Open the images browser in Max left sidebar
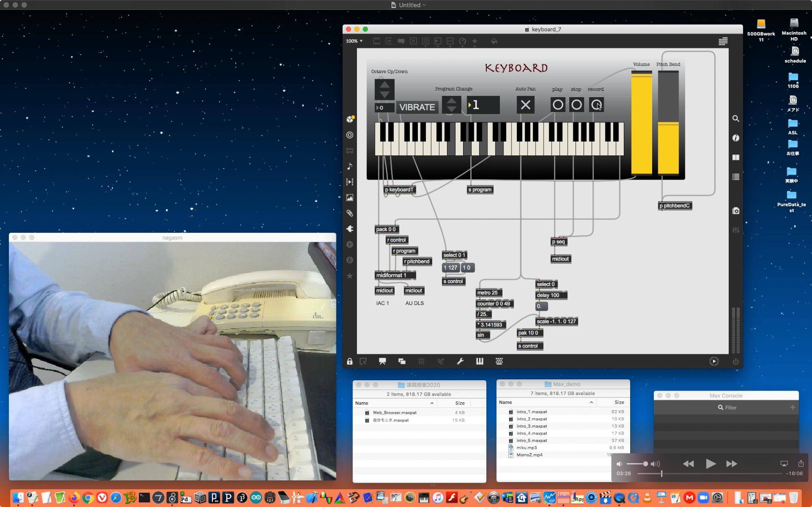 pyautogui.click(x=350, y=198)
